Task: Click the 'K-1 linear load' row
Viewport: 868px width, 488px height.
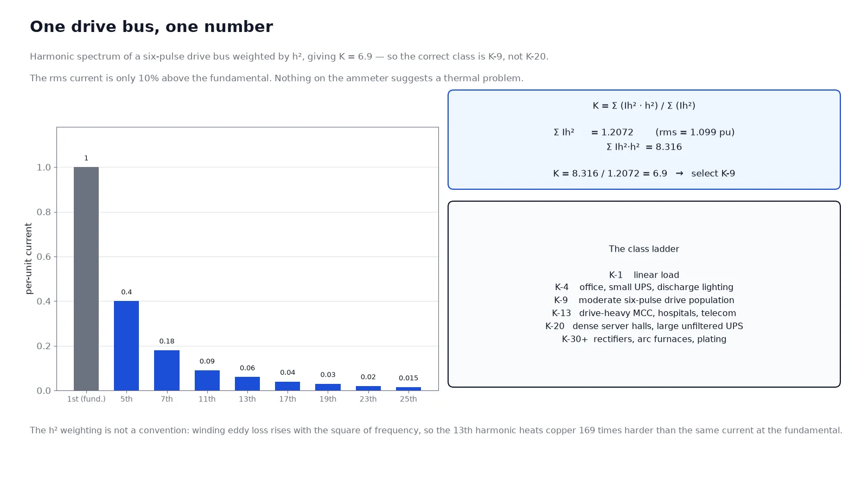Action: pyautogui.click(x=644, y=275)
